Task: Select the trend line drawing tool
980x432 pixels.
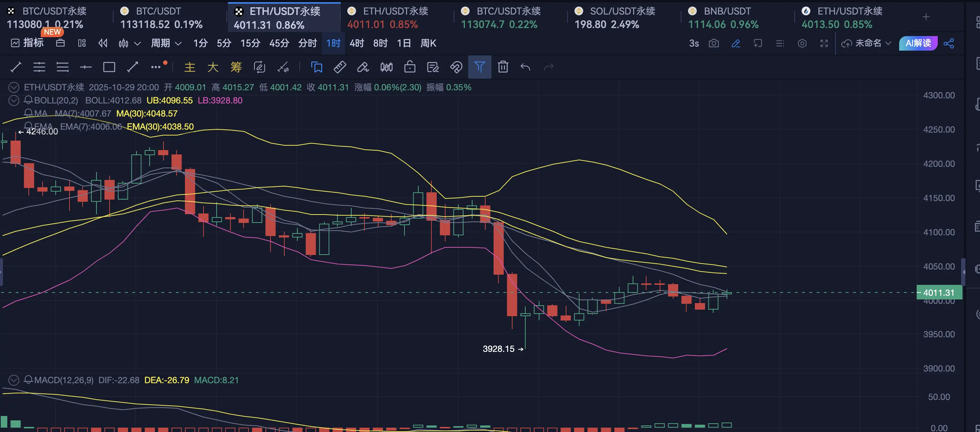Action: (16, 67)
